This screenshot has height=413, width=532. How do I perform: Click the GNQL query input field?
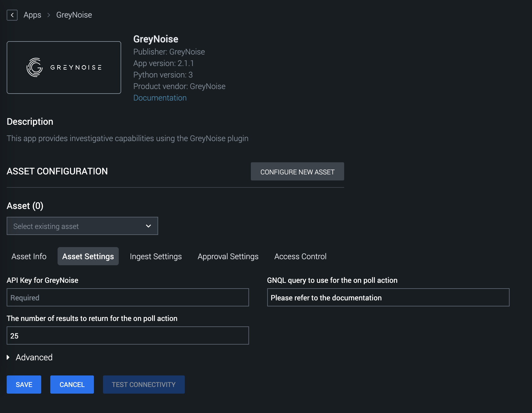click(x=388, y=297)
